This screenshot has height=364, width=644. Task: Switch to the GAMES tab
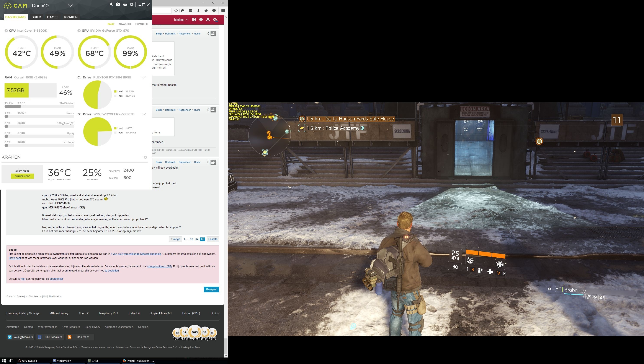pyautogui.click(x=52, y=17)
